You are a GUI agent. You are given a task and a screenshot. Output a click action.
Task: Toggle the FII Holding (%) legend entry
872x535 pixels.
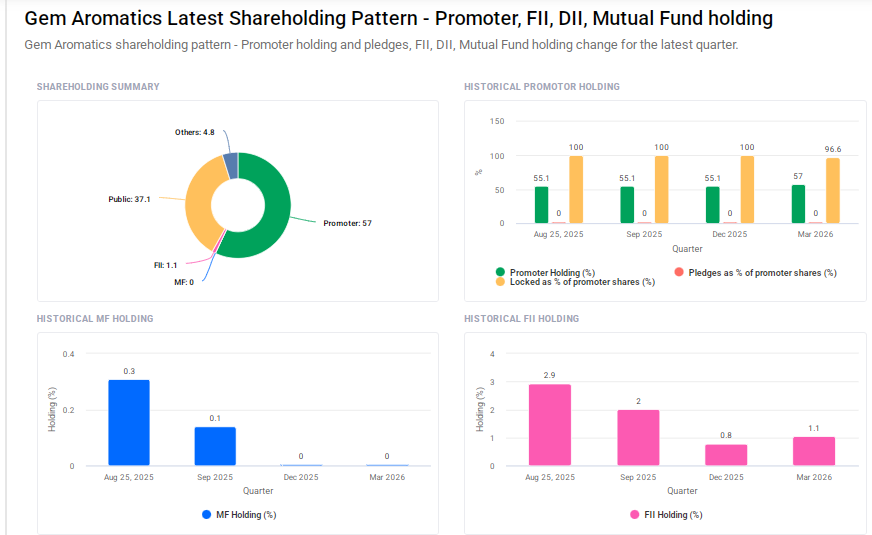[x=666, y=515]
